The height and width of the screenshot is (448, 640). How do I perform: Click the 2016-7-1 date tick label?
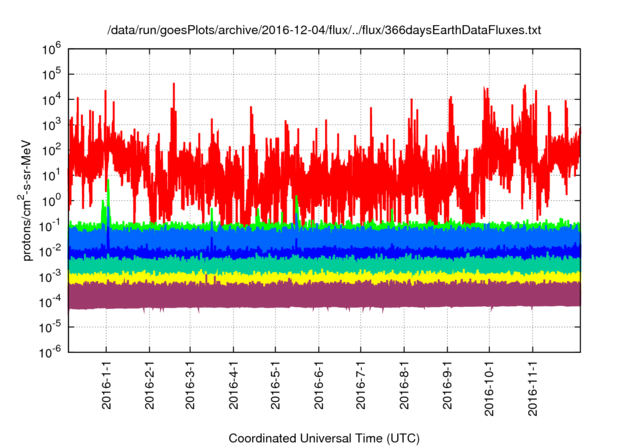(x=360, y=385)
